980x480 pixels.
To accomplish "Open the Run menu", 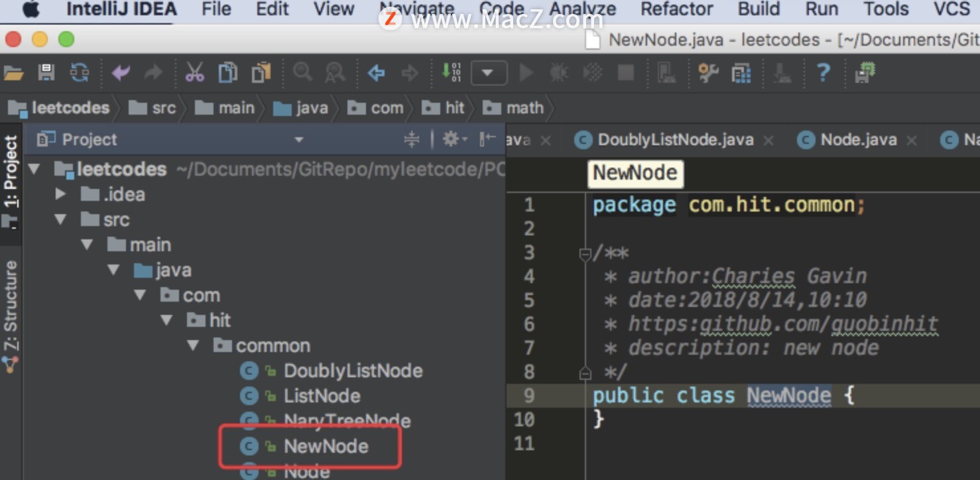I will pos(822,9).
